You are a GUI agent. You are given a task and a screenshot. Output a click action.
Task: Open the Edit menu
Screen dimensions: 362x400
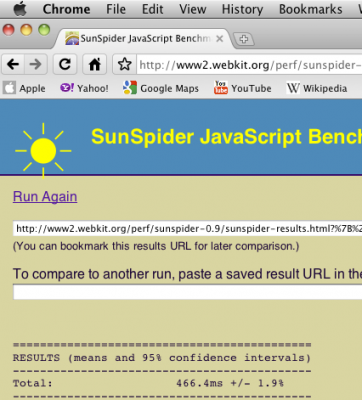[153, 9]
